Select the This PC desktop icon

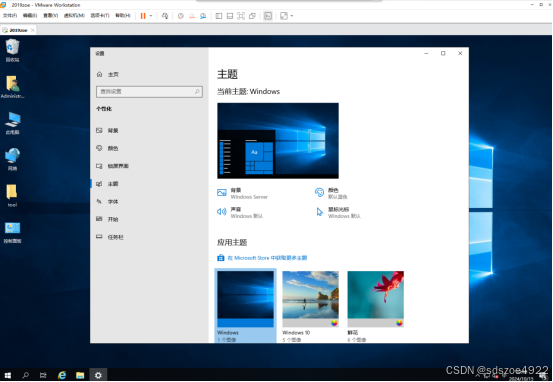point(12,123)
